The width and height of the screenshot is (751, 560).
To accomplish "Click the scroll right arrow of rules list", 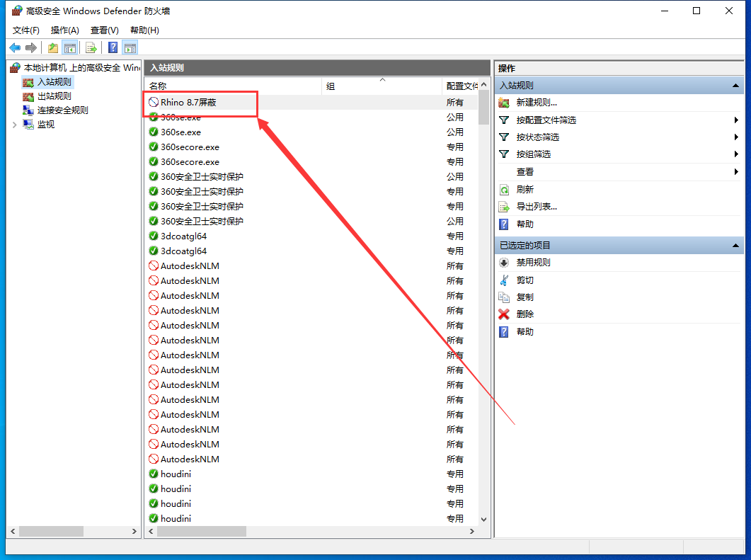I will [x=472, y=531].
